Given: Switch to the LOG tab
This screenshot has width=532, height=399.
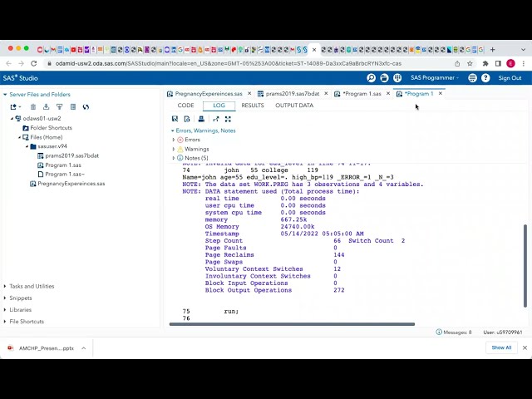Looking at the screenshot, I should tap(219, 106).
